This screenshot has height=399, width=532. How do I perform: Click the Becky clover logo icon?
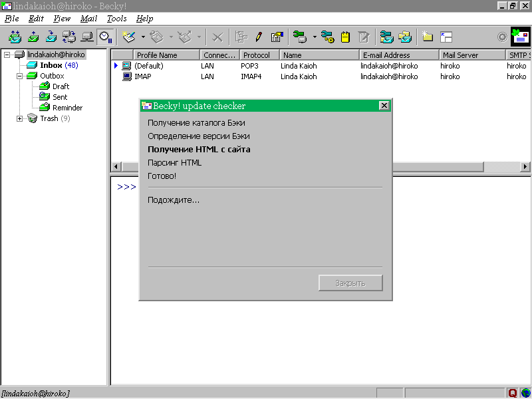pyautogui.click(x=521, y=37)
